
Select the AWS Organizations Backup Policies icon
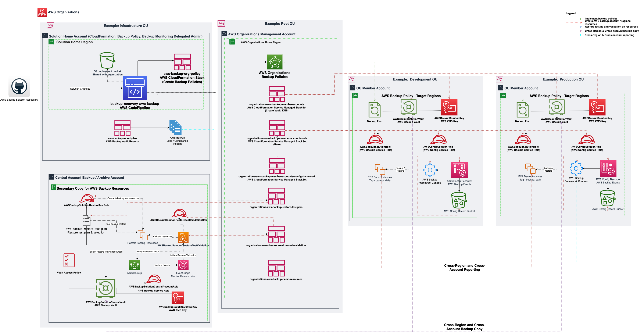tap(275, 62)
